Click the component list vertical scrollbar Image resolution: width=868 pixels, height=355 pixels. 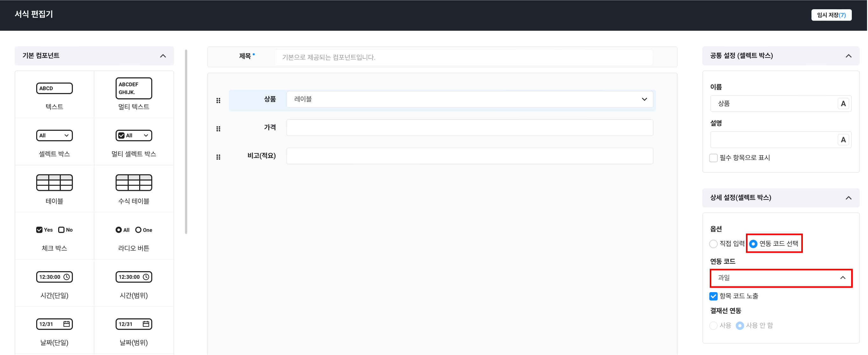click(x=186, y=141)
